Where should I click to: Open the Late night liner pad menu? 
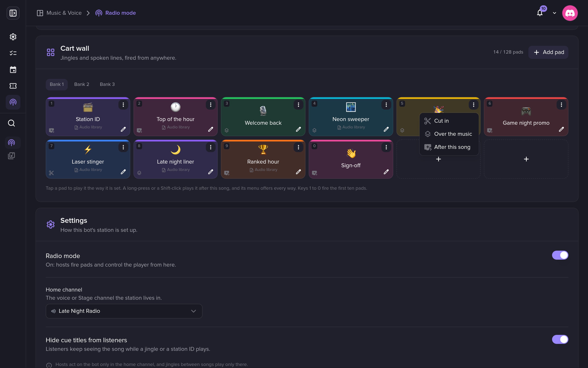tap(211, 147)
